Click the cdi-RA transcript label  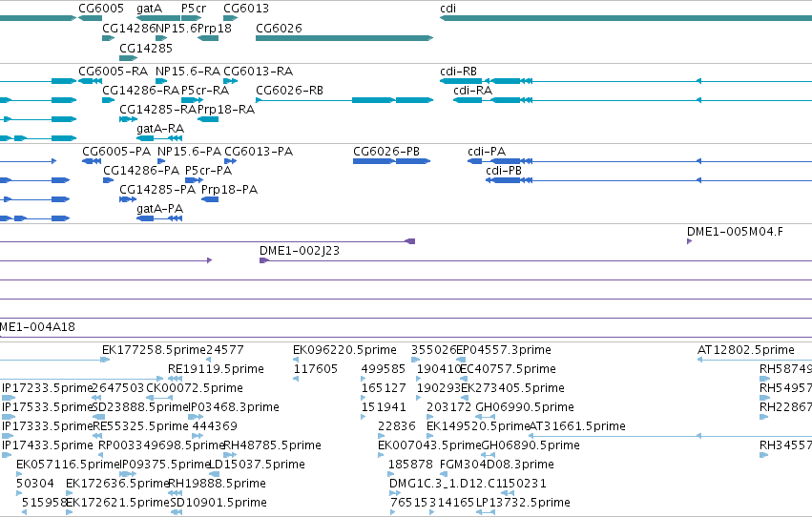473,90
